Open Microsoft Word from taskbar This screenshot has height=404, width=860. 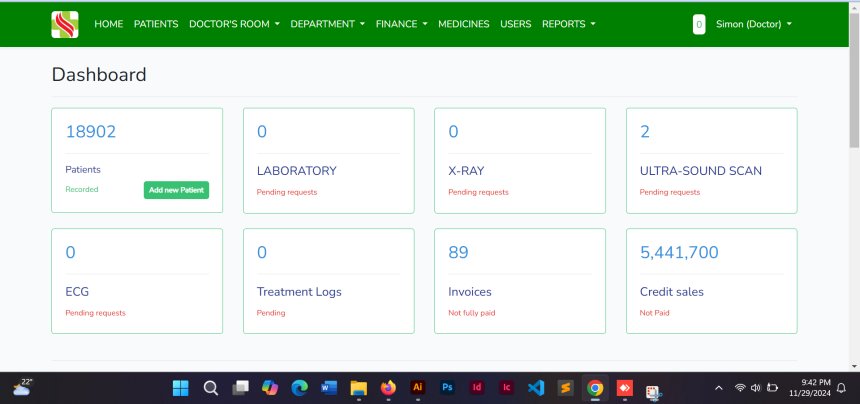click(x=329, y=388)
